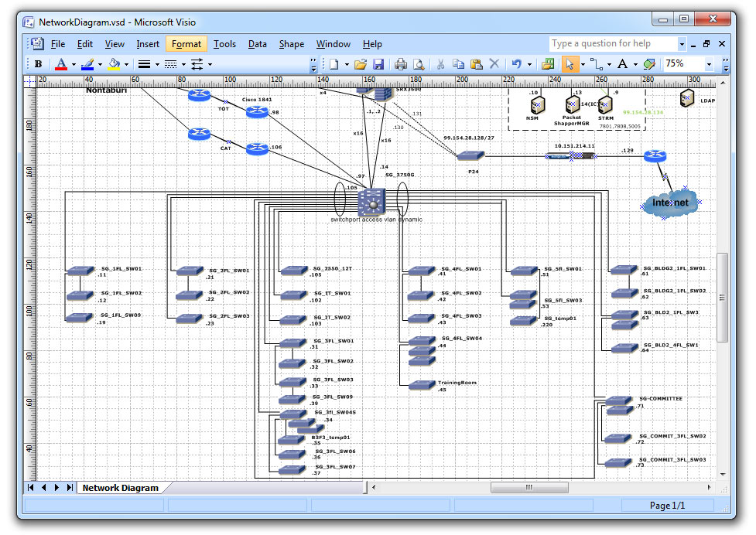The width and height of the screenshot is (756, 535).
Task: Open text color dropdown arrow
Action: 74,64
